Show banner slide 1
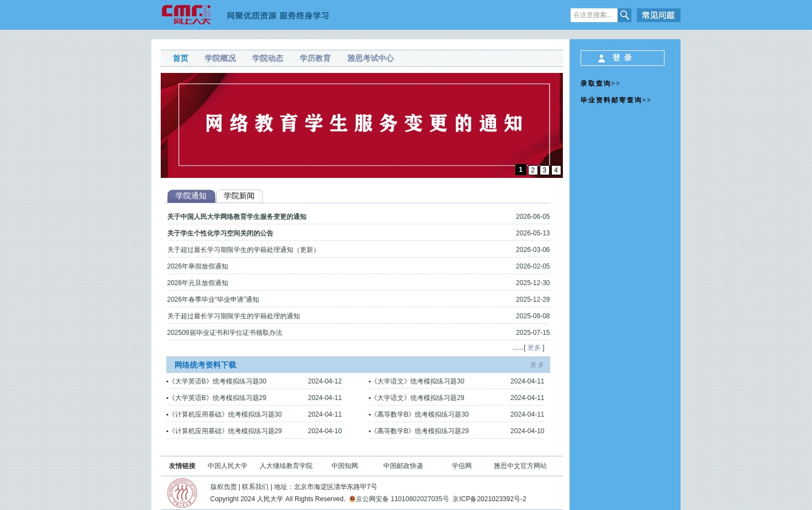This screenshot has height=510, width=812. [521, 170]
